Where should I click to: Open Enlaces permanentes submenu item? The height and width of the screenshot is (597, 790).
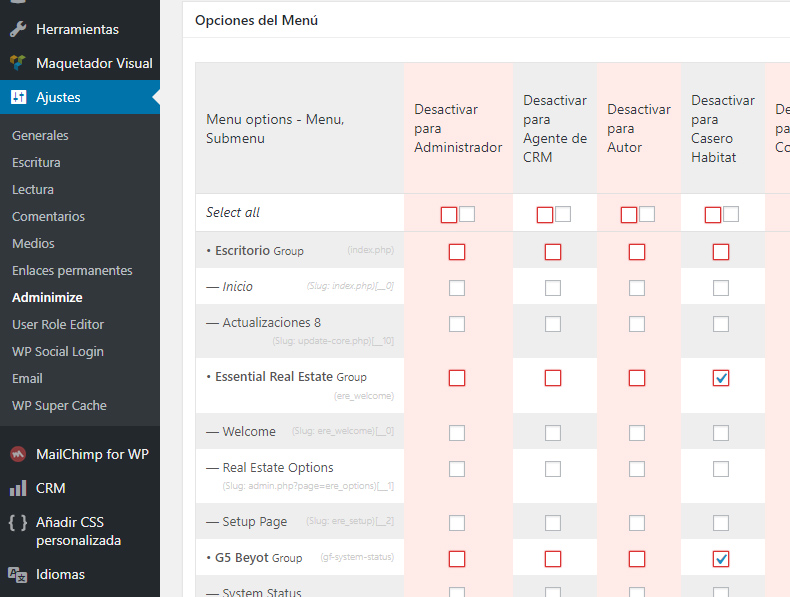click(72, 271)
